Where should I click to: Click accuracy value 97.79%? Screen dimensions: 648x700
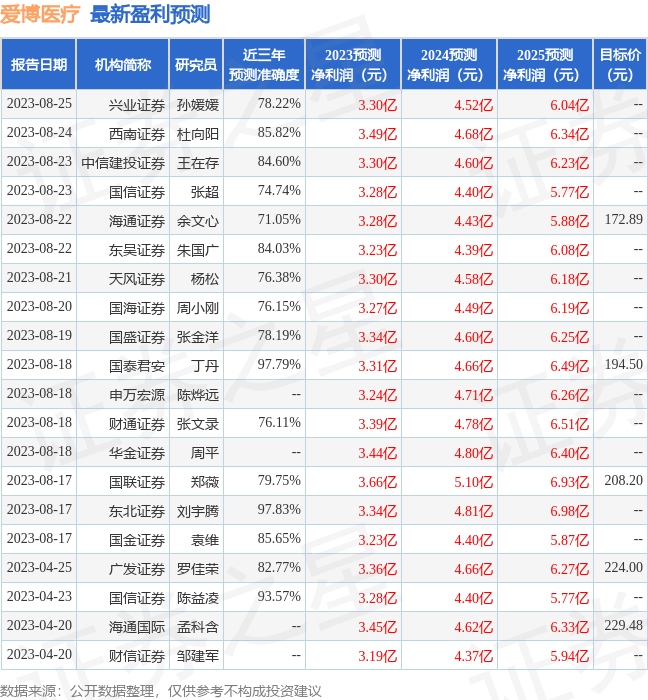click(279, 364)
